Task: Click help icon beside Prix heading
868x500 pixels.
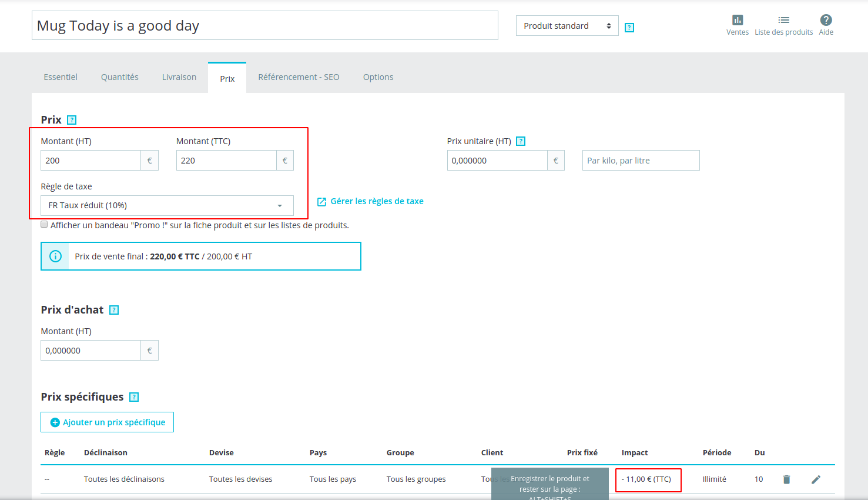Action: pyautogui.click(x=72, y=120)
